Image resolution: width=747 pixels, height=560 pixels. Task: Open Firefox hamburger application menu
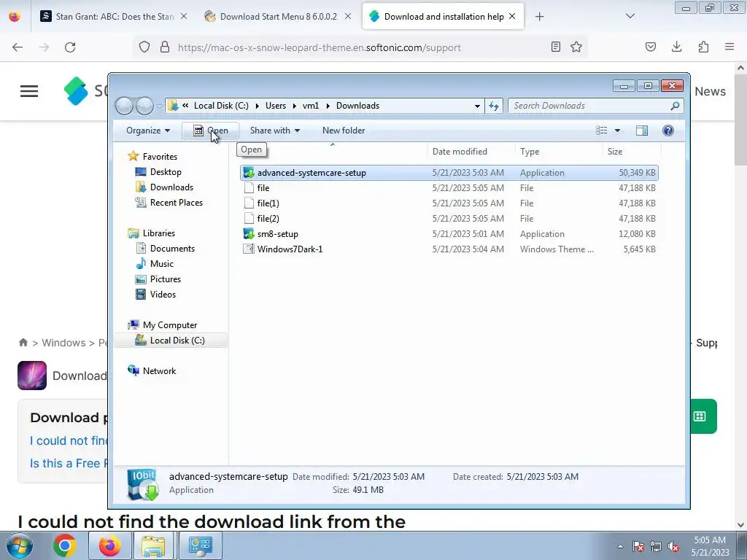729,47
